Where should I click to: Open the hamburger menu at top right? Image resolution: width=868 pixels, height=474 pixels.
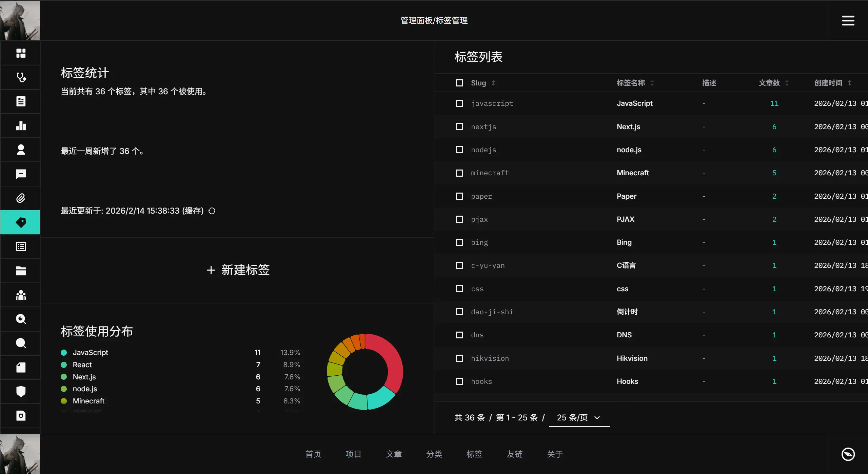pos(848,20)
